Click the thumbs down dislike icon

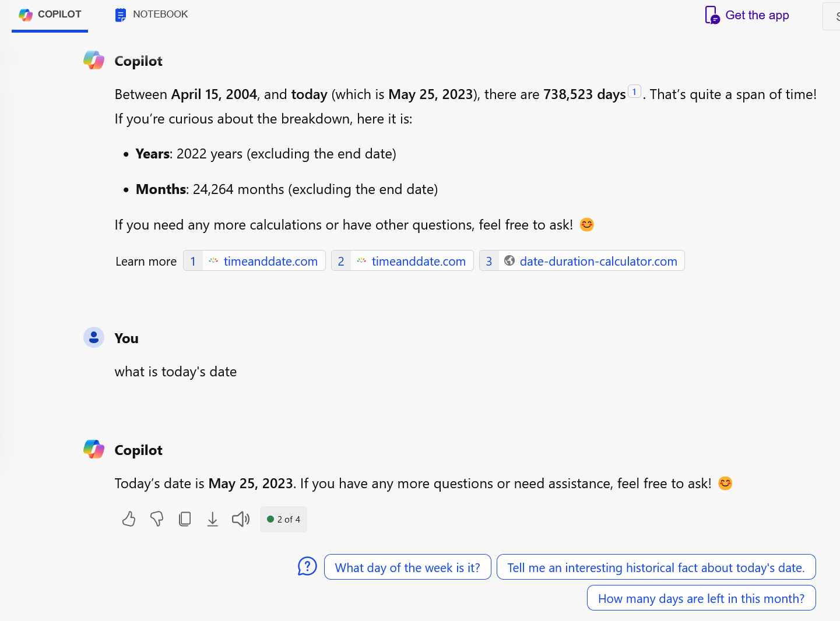pos(157,519)
